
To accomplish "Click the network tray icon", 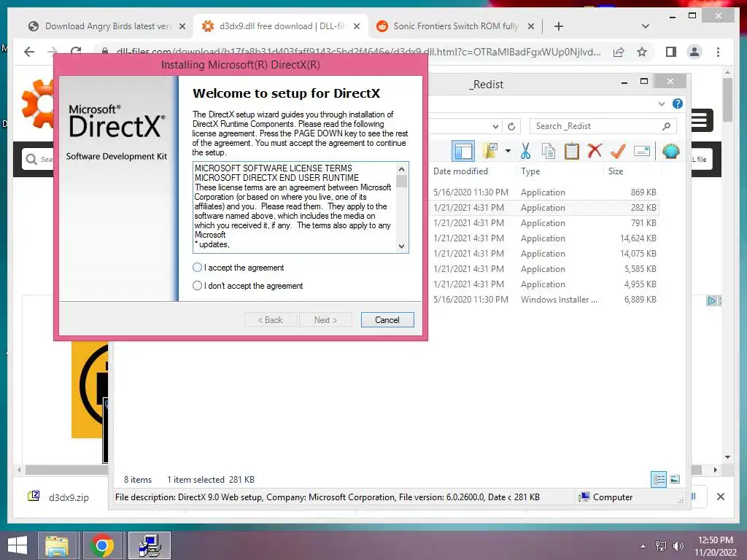I will [661, 546].
